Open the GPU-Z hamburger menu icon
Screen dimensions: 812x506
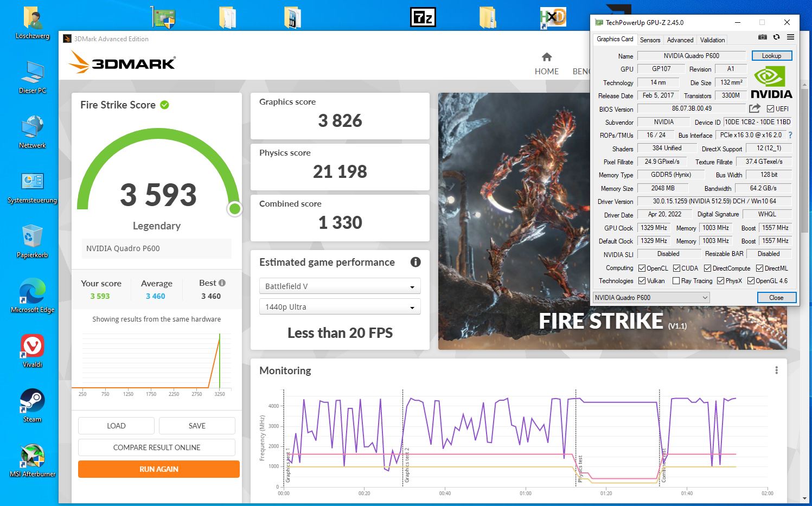[790, 37]
